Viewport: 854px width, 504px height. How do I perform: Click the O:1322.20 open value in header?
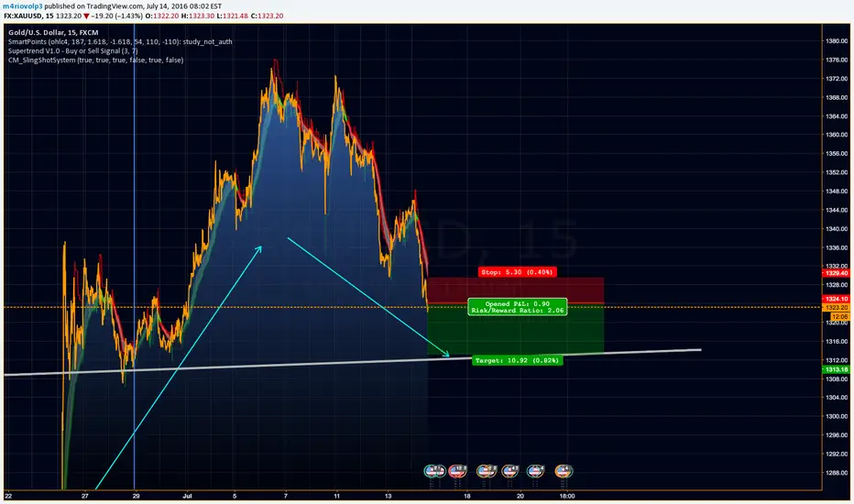[x=162, y=16]
